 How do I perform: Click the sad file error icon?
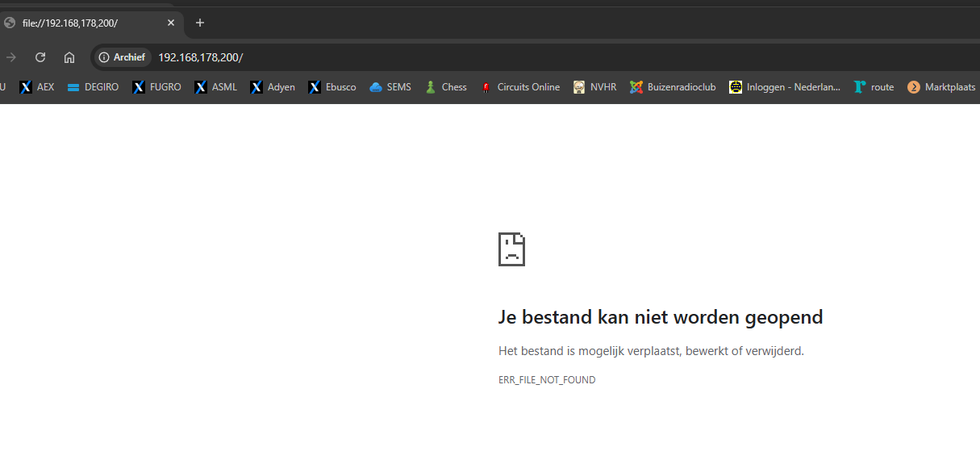pos(511,249)
